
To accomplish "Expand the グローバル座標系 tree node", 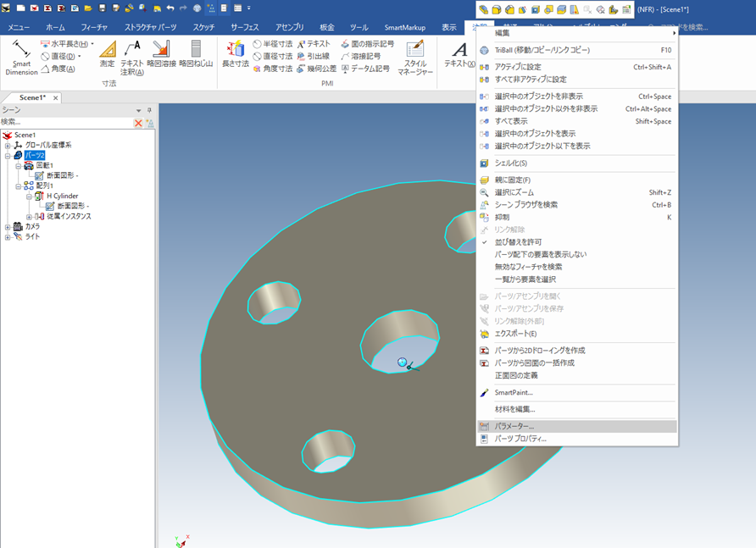I will (8, 146).
